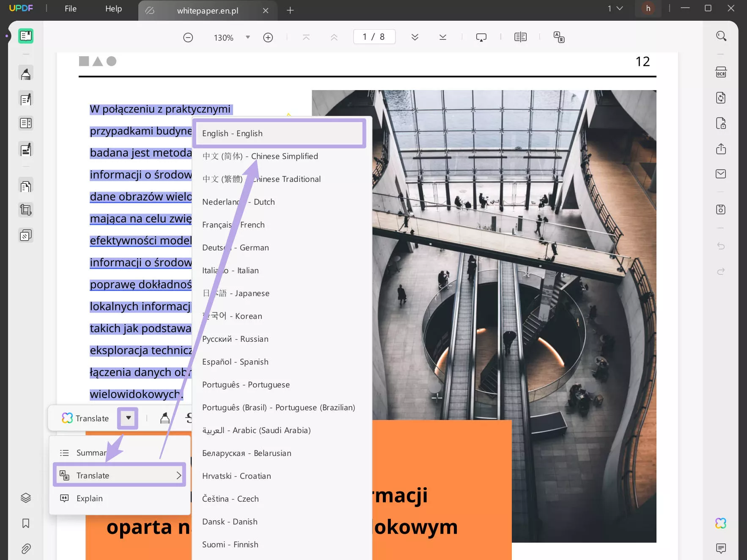Open the UPDF AI assistant

(x=720, y=523)
